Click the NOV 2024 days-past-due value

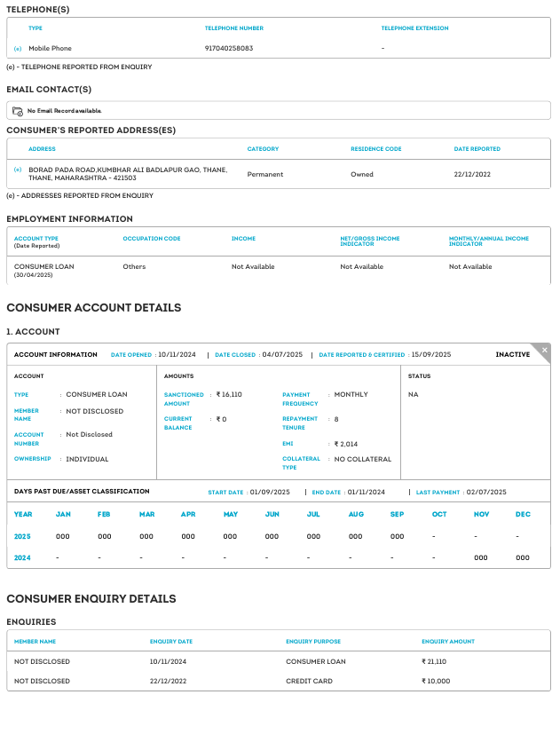(480, 557)
